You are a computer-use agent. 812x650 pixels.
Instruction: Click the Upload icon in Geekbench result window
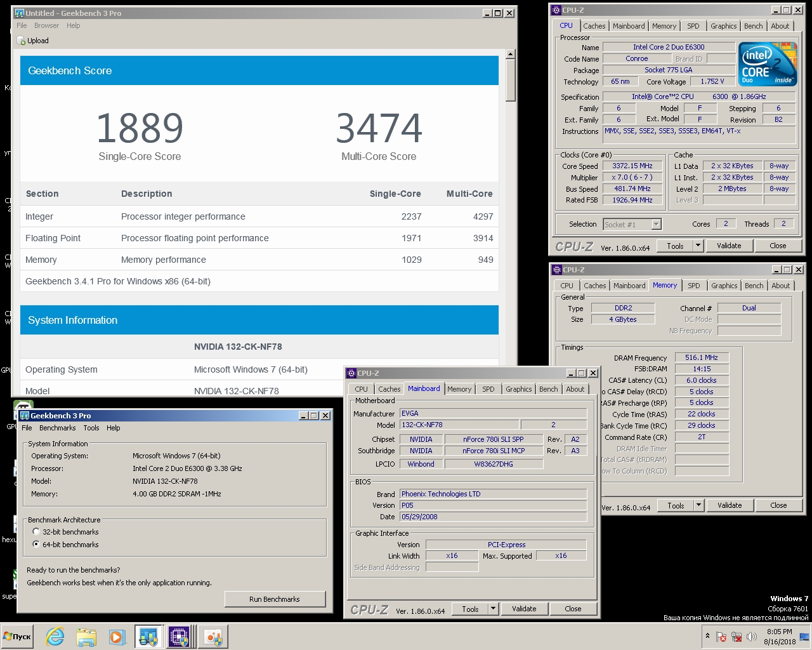tap(21, 41)
